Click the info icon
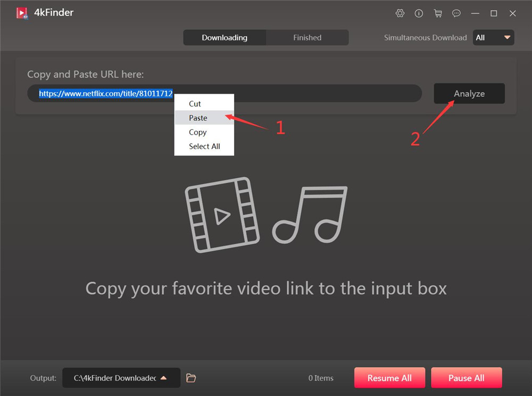 (419, 13)
